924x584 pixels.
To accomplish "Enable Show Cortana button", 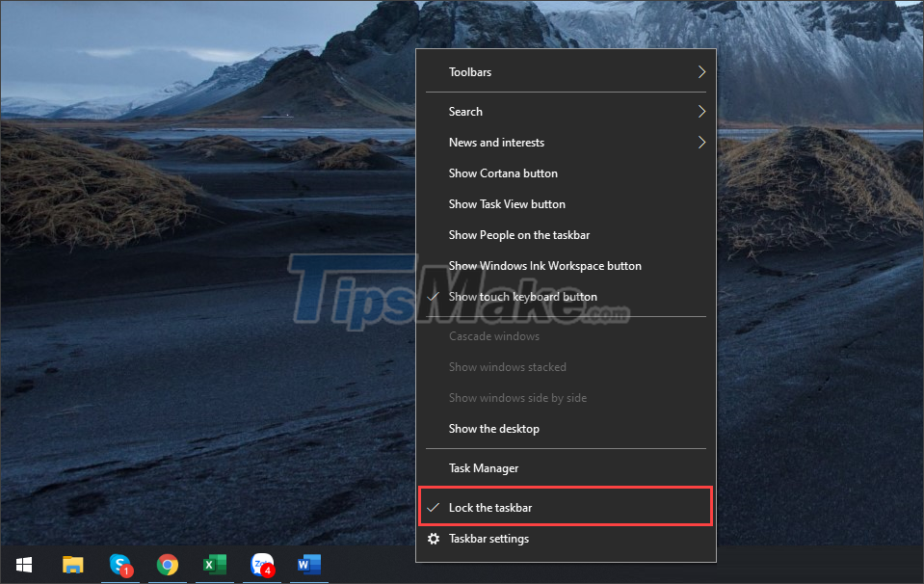I will click(x=566, y=173).
